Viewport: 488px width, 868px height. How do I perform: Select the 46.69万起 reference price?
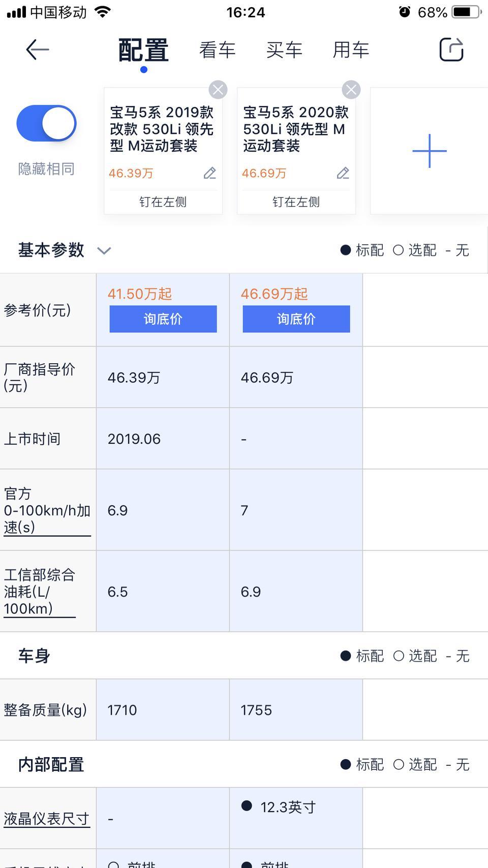[274, 294]
